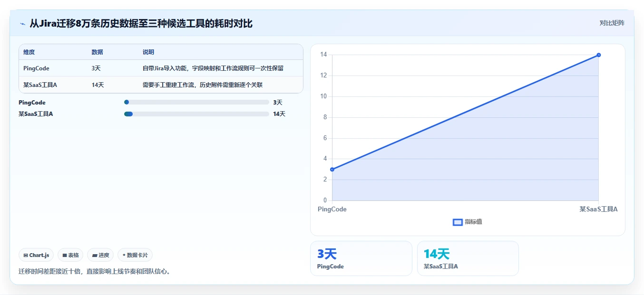Screen dimensions: 644x295
Task: Click the 某SaaS工具A x-axis label
Action: pos(598,209)
